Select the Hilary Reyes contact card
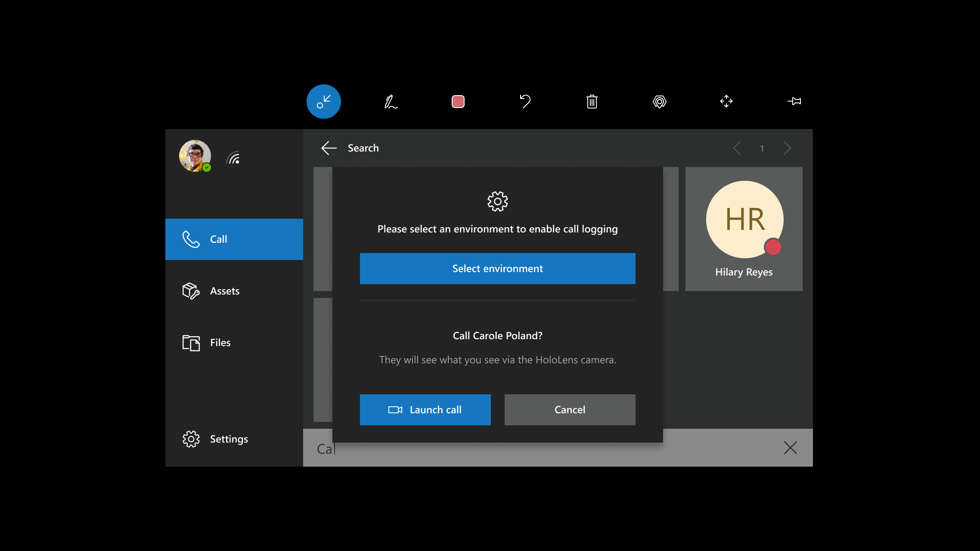 click(x=744, y=229)
